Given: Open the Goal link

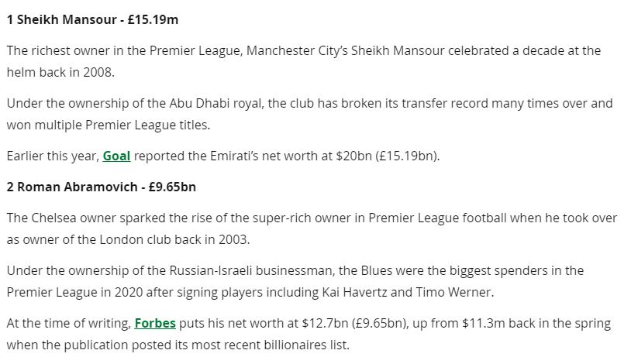Looking at the screenshot, I should point(117,156).
